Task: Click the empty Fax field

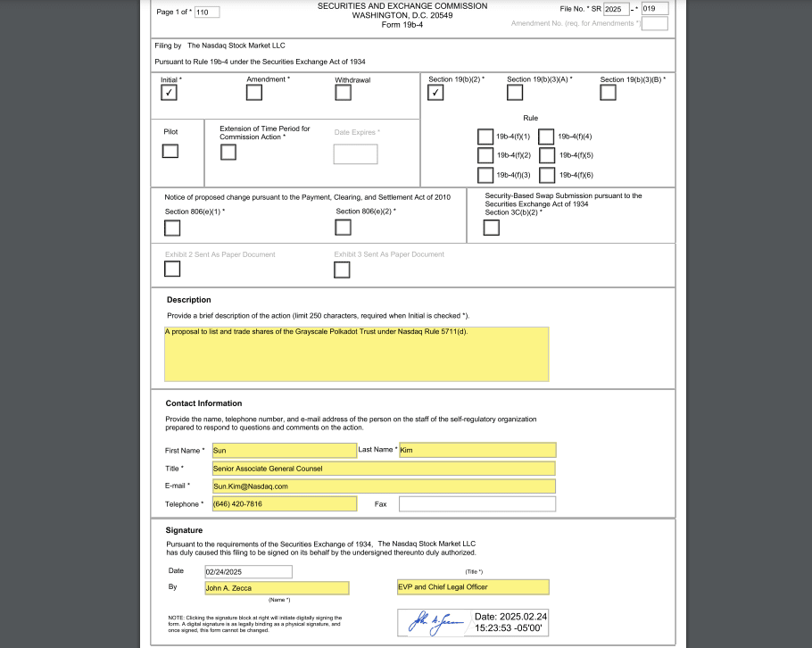Action: point(477,504)
